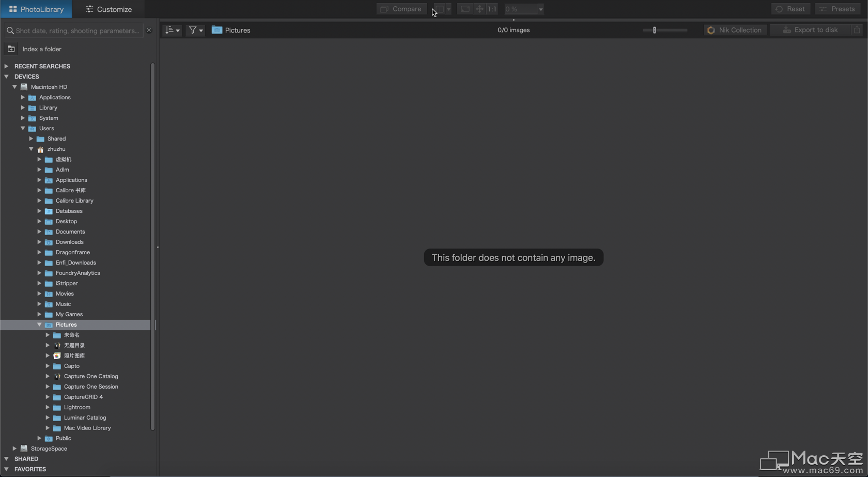Select the Music folder icon
The height and width of the screenshot is (477, 868).
49,304
